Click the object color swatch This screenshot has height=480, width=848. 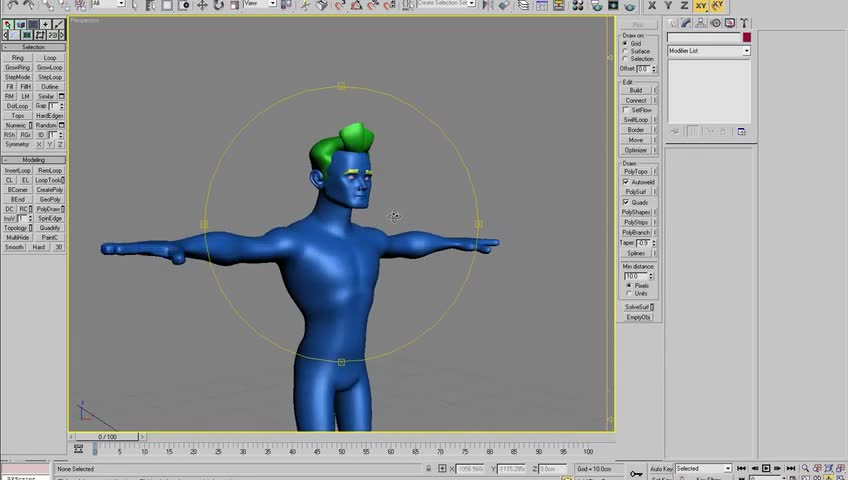click(x=746, y=38)
